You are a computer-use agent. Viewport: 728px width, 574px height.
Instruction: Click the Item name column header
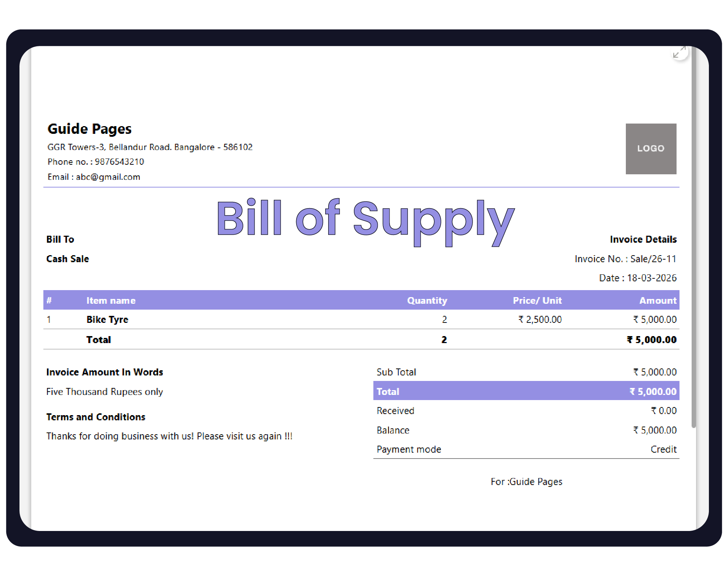click(x=111, y=300)
